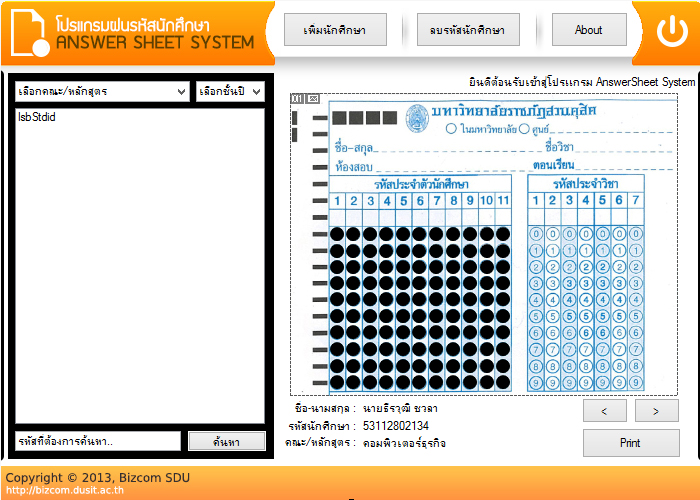Select the ในมหาวิทยาลัย radio circle on the sheet
This screenshot has width=700, height=500.
[x=451, y=129]
